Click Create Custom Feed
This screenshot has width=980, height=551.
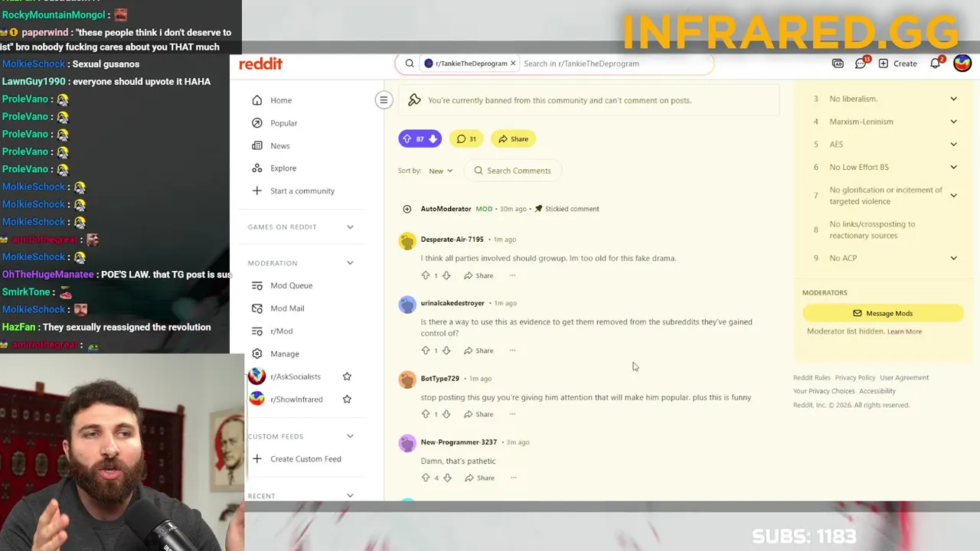click(x=305, y=459)
